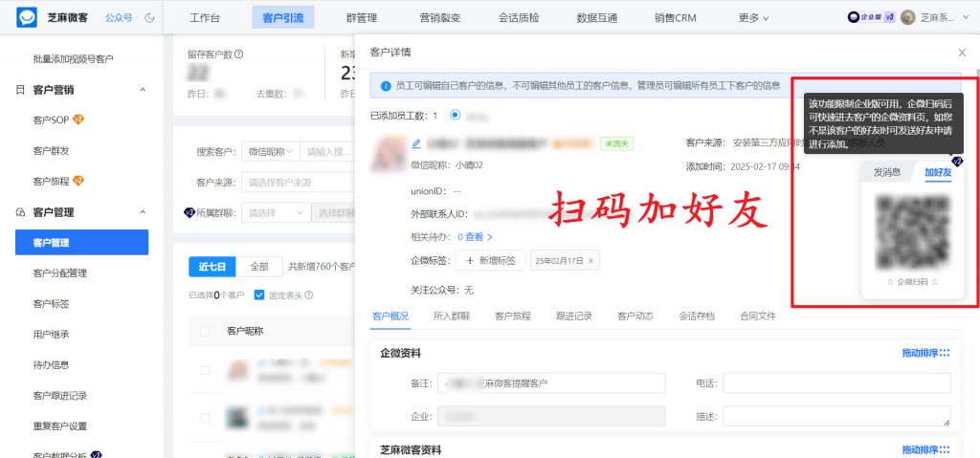Open the account name dropdown 芝麻茶

946,17
